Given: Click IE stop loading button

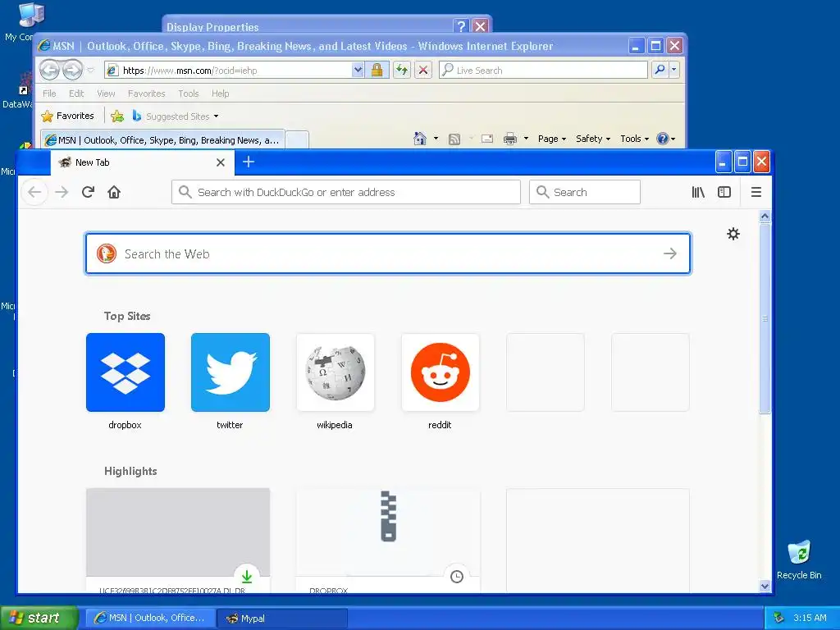Looking at the screenshot, I should pos(423,70).
